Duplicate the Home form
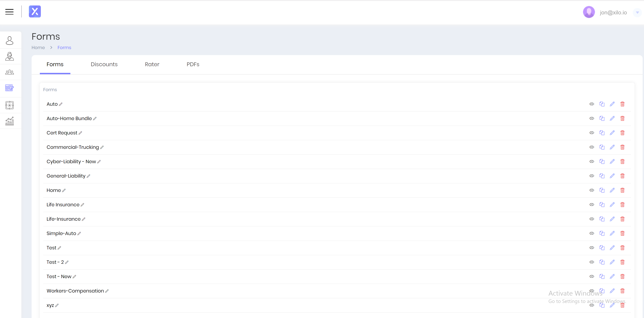Screen dimensions: 644x318 (x=602, y=190)
